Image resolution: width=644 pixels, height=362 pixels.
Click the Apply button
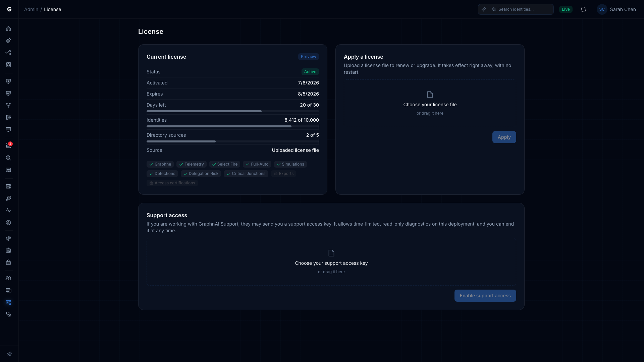[x=504, y=137]
